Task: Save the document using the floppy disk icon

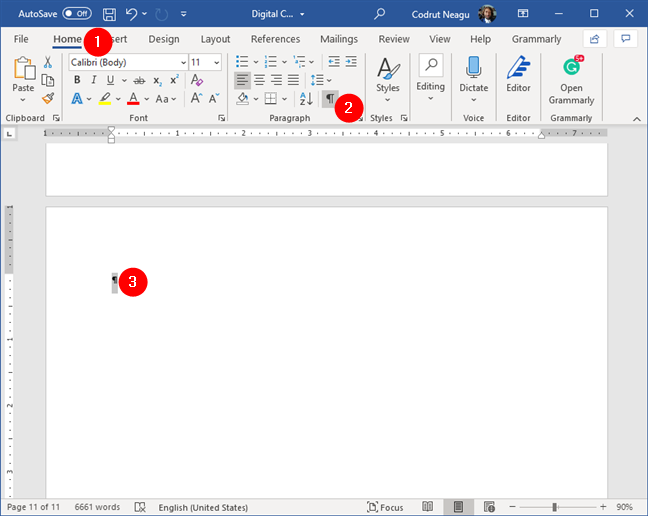Action: tap(109, 14)
